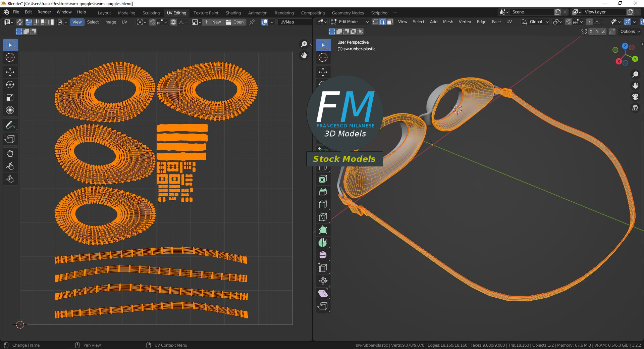
Task: Toggle camera view in the 3D viewport
Action: (x=635, y=97)
